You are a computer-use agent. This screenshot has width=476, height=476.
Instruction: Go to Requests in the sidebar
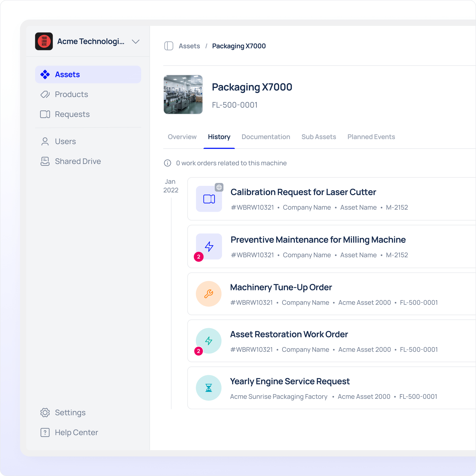[x=72, y=114]
